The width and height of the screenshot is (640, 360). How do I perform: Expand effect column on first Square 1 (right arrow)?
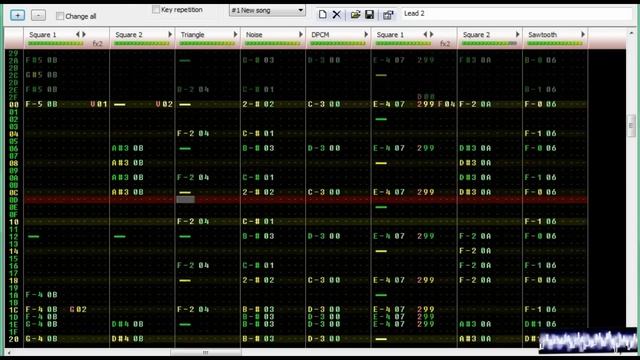[x=84, y=35]
